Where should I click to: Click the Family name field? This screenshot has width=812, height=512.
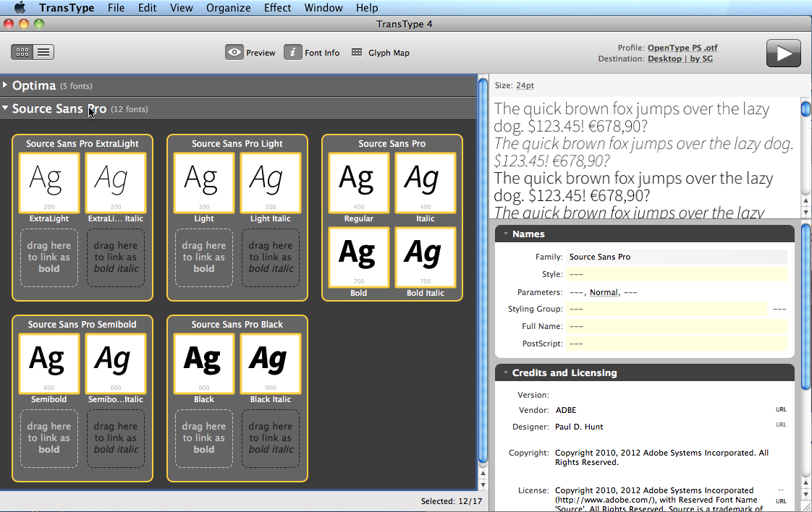[x=677, y=257]
